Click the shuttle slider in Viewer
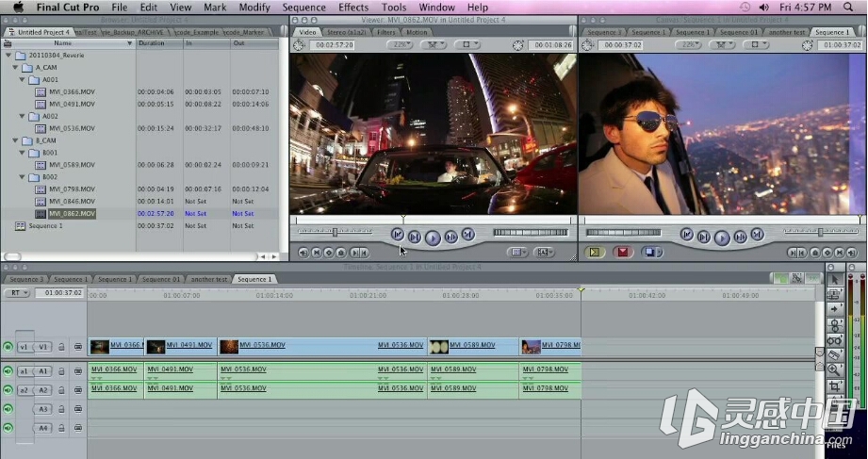Image resolution: width=868 pixels, height=459 pixels. (335, 232)
